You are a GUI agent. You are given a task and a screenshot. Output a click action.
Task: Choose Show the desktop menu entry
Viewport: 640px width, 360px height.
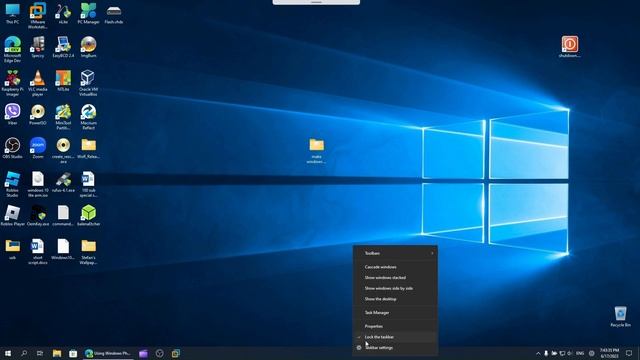395,299
